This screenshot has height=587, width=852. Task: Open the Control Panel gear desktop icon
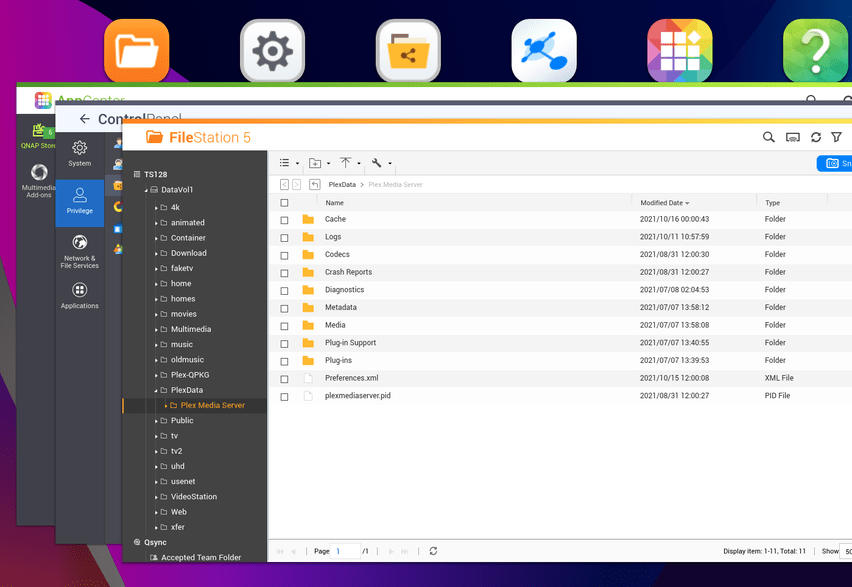tap(272, 51)
